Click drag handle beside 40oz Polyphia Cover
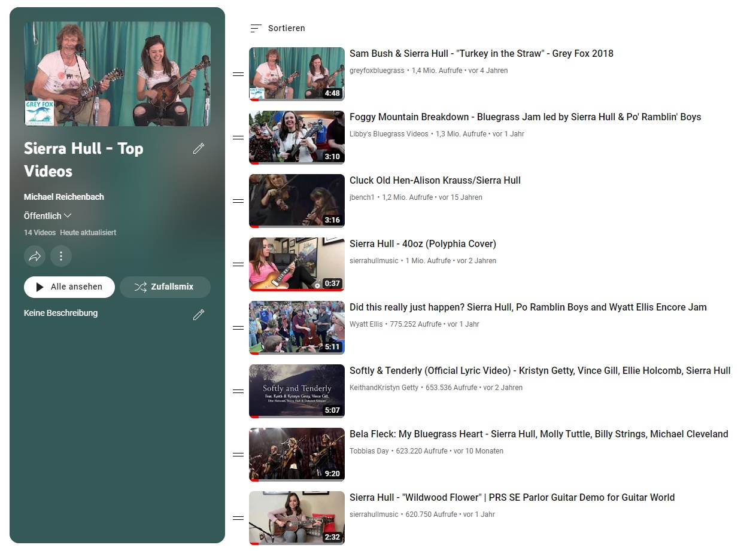This screenshot has width=756, height=551. click(x=238, y=264)
